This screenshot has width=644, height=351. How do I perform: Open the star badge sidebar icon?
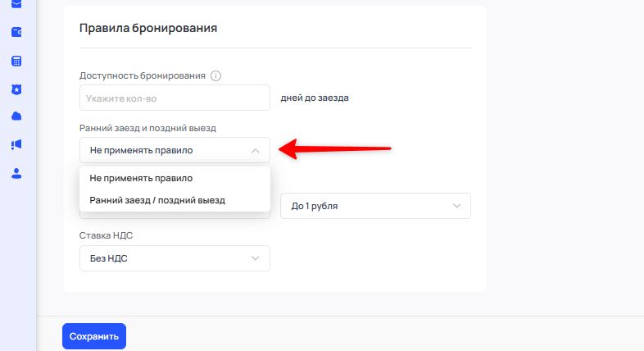click(16, 89)
